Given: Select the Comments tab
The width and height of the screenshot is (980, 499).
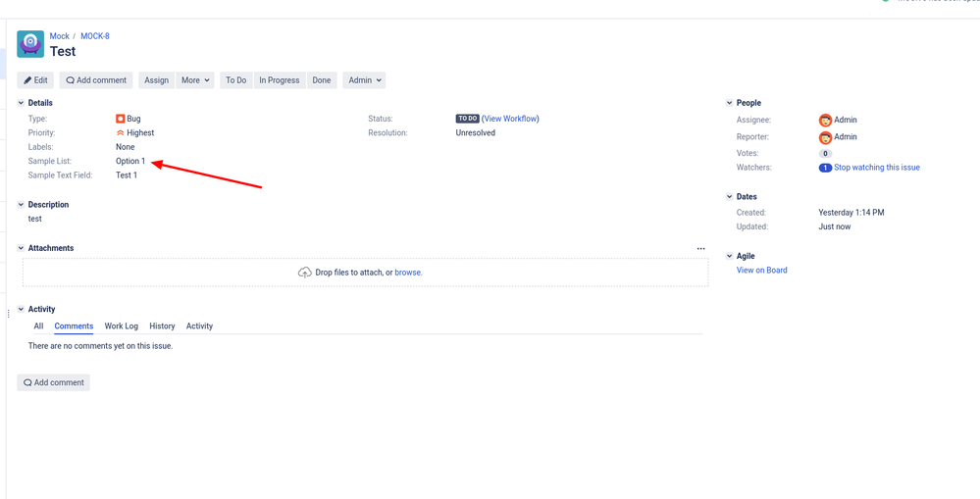Looking at the screenshot, I should coord(74,326).
